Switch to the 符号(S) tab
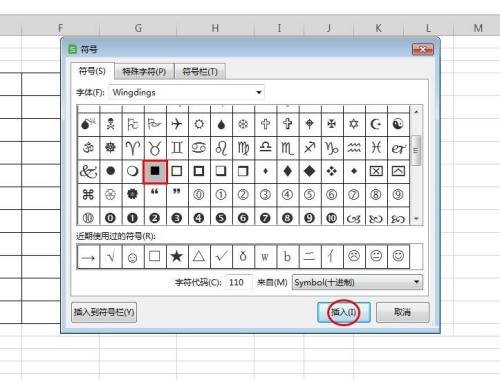 pos(92,71)
